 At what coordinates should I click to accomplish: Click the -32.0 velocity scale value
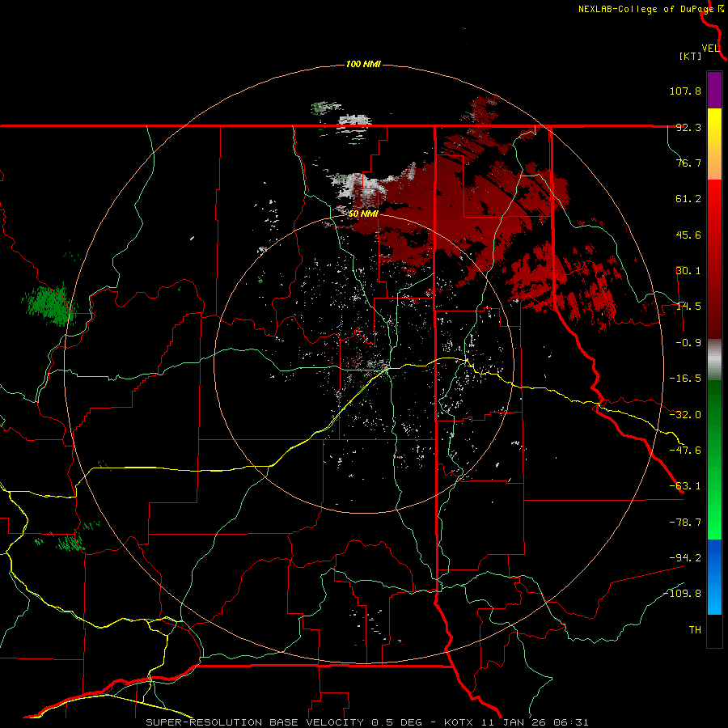coord(685,415)
